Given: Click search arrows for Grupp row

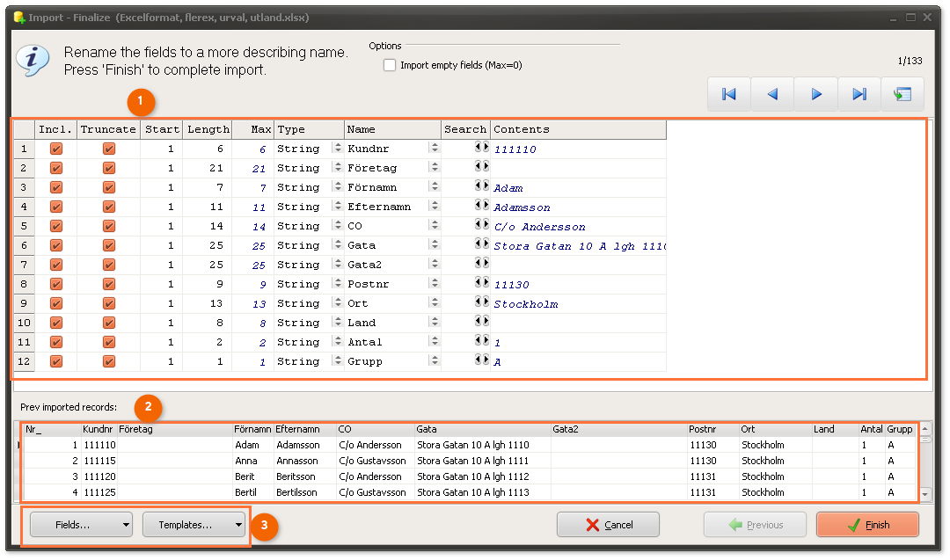Looking at the screenshot, I should coord(482,360).
